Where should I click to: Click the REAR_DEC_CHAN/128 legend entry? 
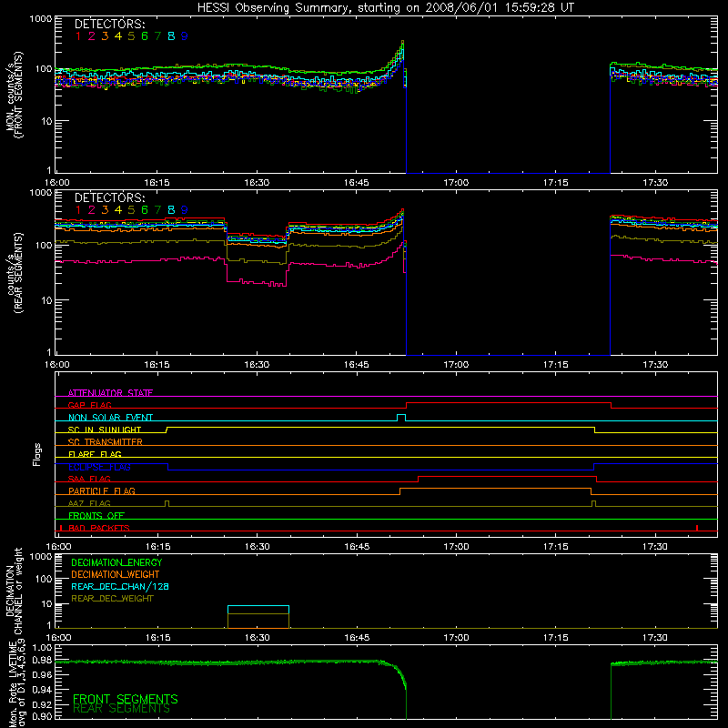(120, 586)
